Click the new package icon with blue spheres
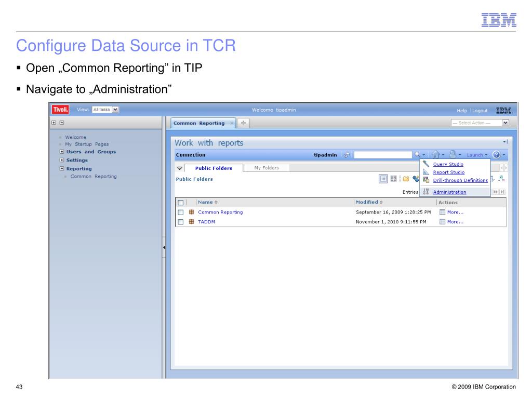532x399 pixels. click(416, 179)
